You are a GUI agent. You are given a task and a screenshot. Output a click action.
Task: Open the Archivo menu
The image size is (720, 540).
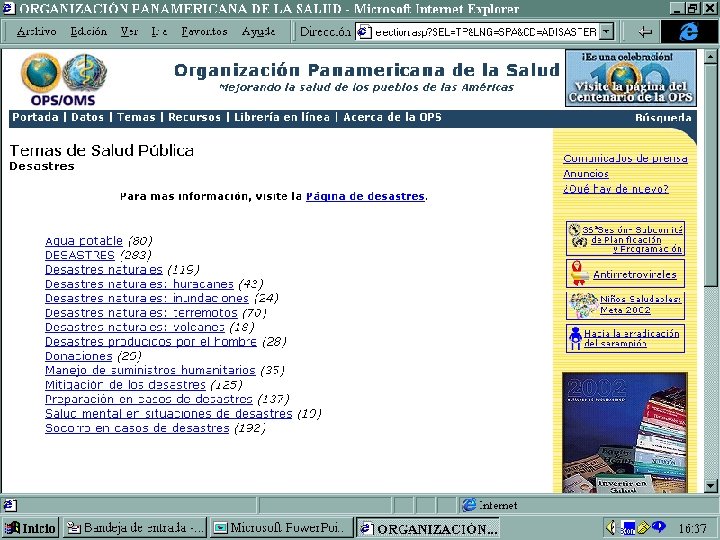click(36, 32)
